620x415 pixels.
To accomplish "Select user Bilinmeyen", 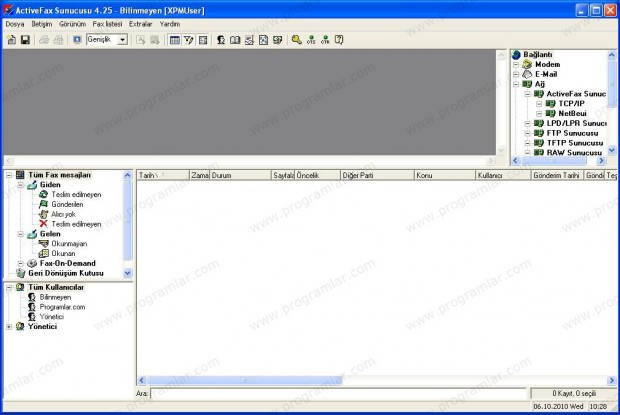I will click(x=55, y=297).
